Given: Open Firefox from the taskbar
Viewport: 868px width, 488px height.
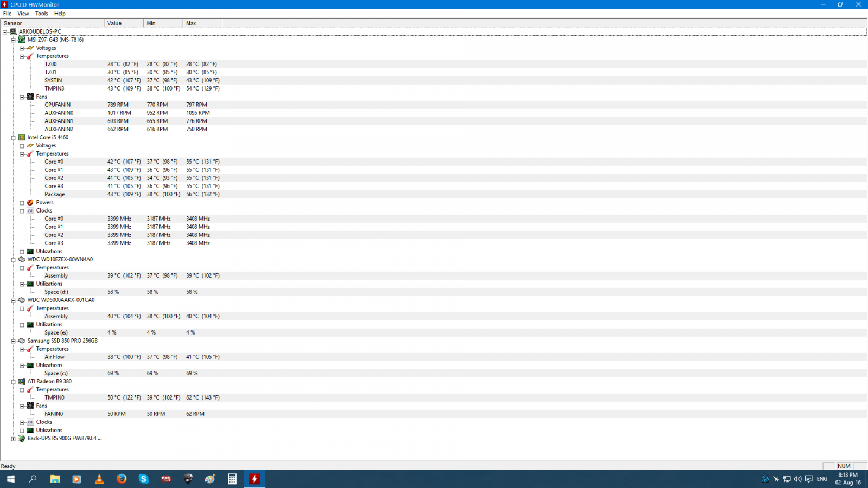Looking at the screenshot, I should point(122,479).
